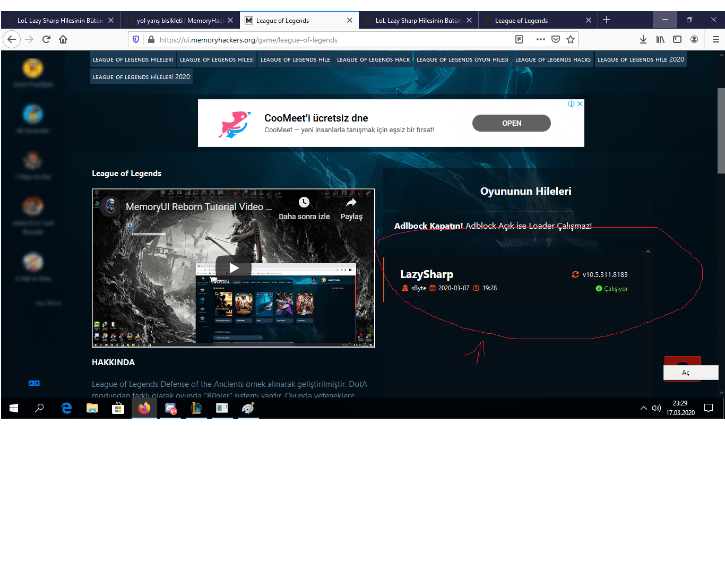Image resolution: width=725 pixels, height=588 pixels.
Task: Open Windows search magnifier in taskbar
Action: coord(39,408)
